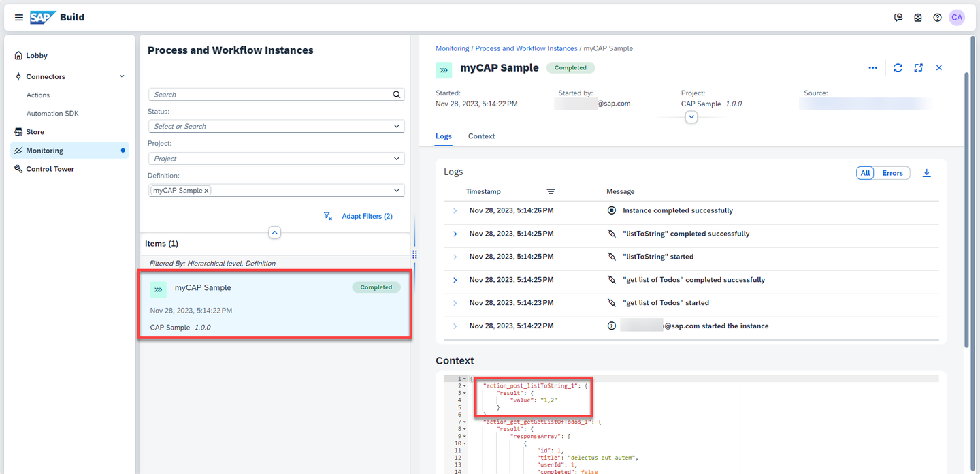Click the Monitoring breadcrumb link
Screen dimensions: 980x474
click(x=453, y=48)
